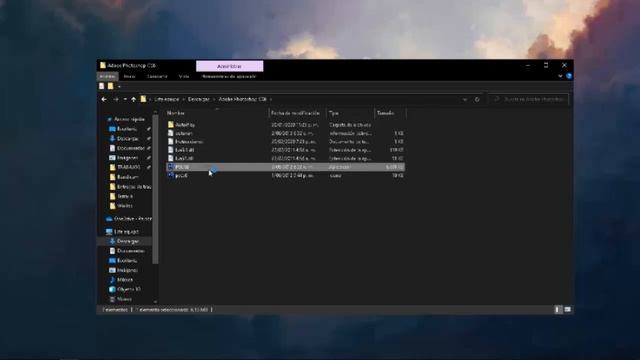
Task: Select the selected PSCS6 application file icon
Action: tap(171, 167)
